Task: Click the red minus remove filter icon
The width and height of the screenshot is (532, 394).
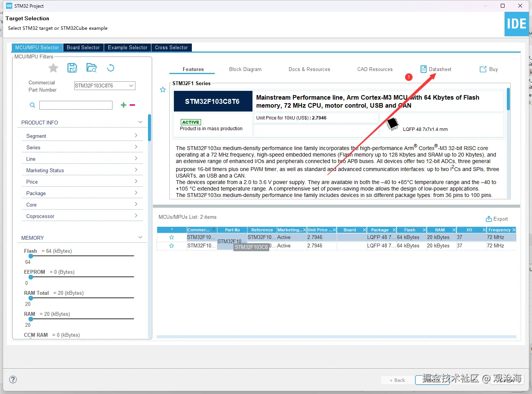Action: [x=132, y=105]
